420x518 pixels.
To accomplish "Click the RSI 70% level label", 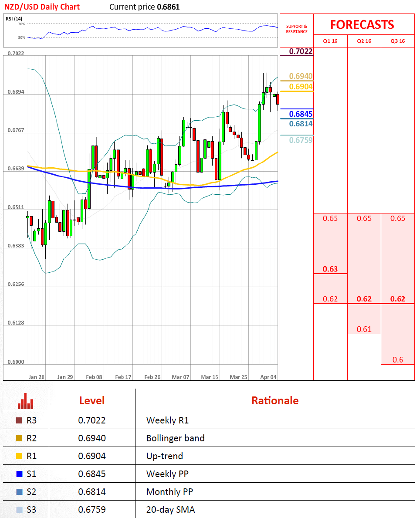I will [x=21, y=24].
